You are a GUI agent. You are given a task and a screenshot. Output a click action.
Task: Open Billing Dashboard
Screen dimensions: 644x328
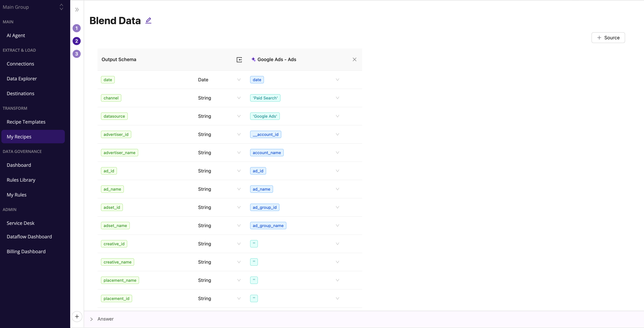coord(26,252)
